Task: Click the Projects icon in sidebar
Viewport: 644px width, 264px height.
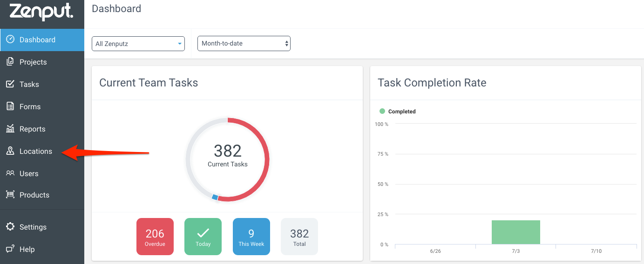Action: coord(10,62)
